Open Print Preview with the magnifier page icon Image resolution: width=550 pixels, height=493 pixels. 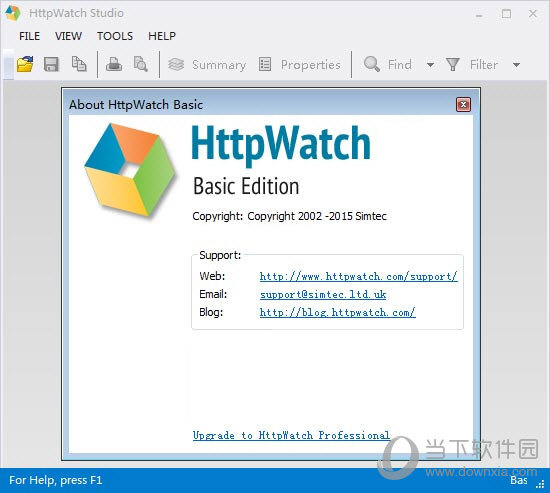(141, 64)
